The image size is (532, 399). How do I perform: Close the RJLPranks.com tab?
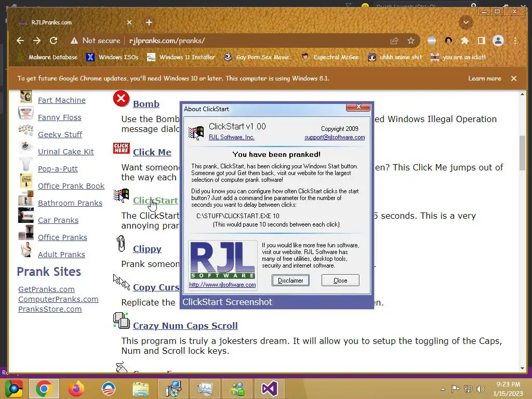[129, 22]
